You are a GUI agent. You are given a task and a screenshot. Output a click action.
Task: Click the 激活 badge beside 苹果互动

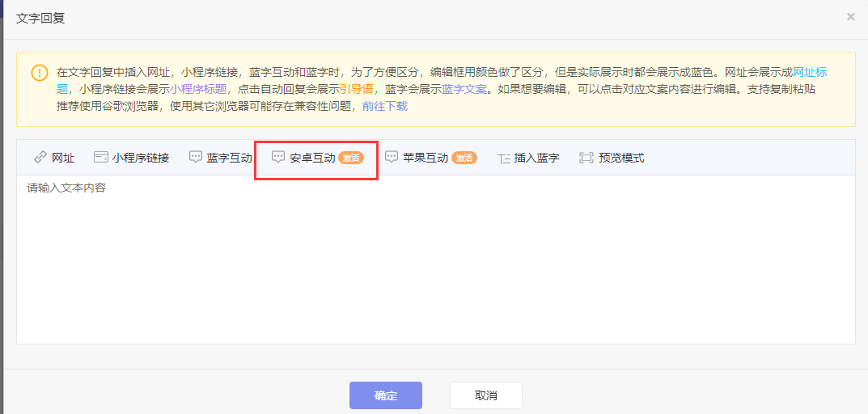click(464, 158)
